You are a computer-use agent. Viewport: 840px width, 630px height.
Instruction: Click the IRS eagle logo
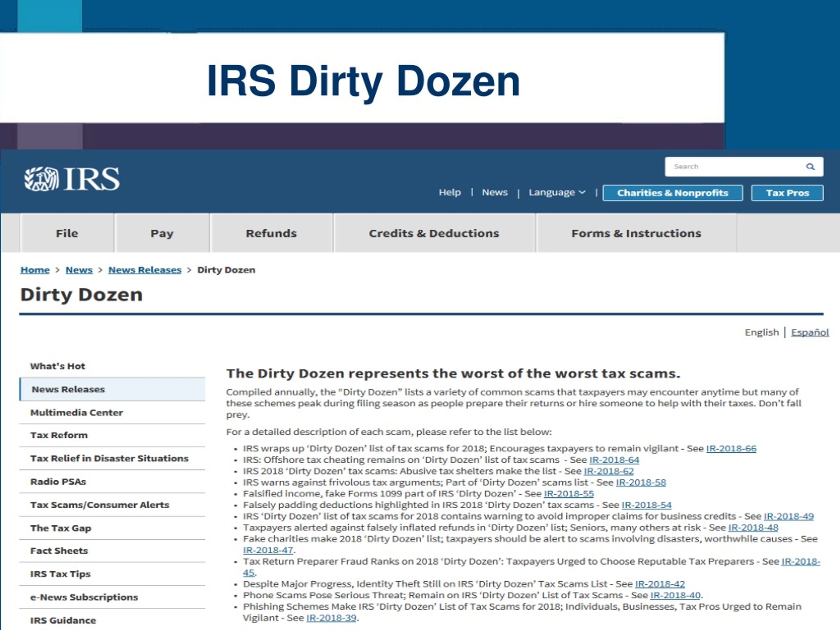point(72,179)
